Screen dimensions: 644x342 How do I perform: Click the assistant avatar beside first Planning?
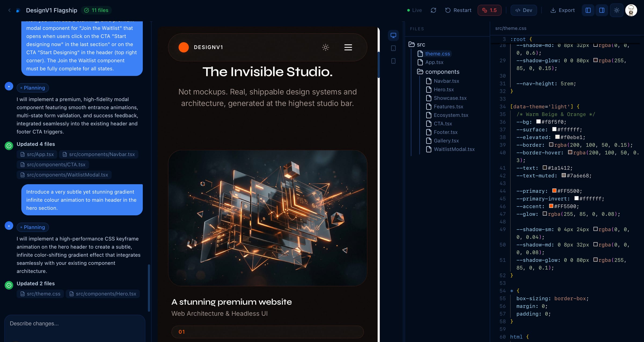[9, 86]
